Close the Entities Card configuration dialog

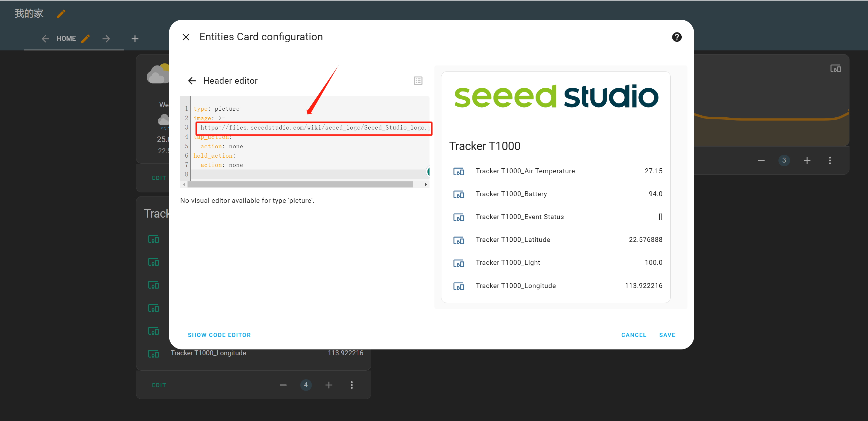[186, 37]
